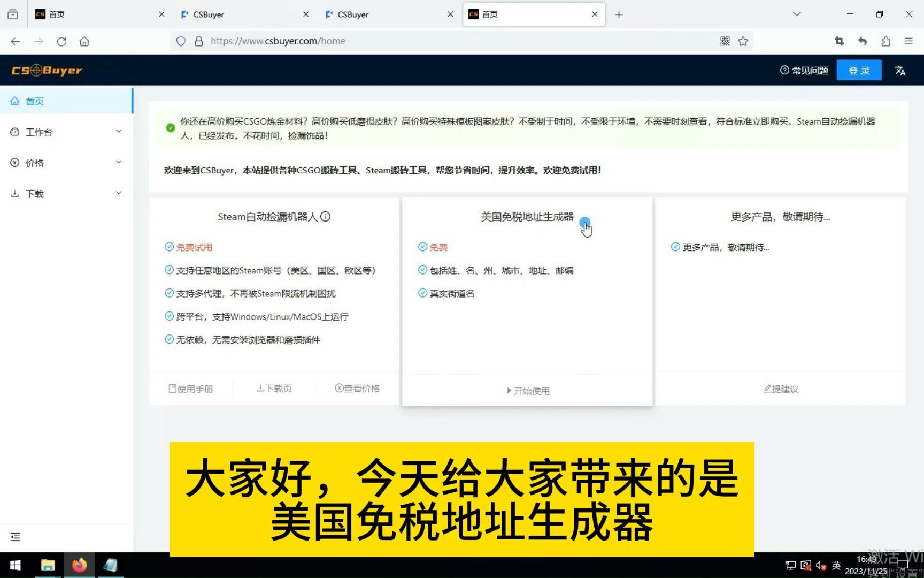Click the 登录 login button

[x=859, y=70]
